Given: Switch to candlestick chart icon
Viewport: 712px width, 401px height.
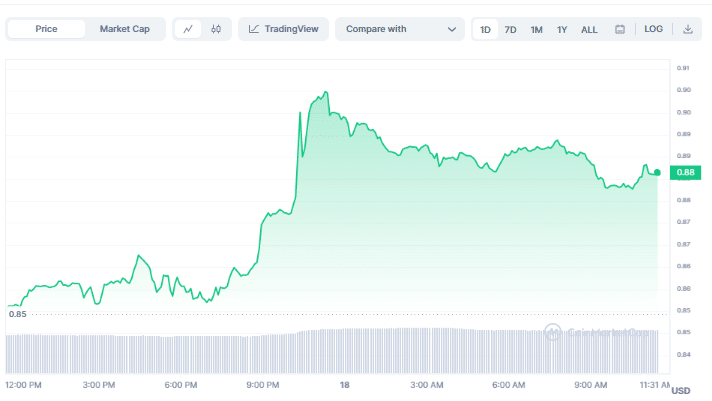Looking at the screenshot, I should pos(216,29).
